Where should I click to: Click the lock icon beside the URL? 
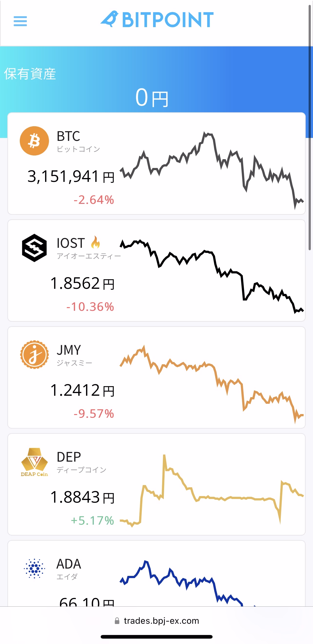pos(117,621)
